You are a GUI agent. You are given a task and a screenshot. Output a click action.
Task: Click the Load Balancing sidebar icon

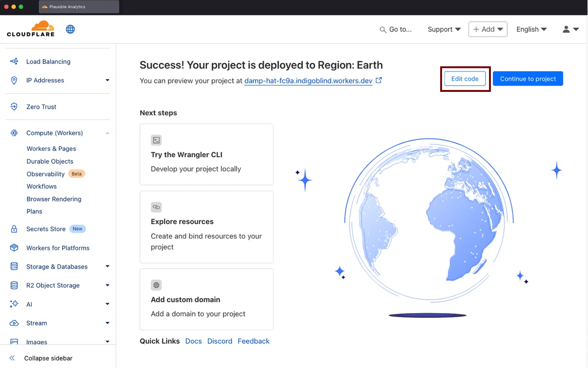14,62
